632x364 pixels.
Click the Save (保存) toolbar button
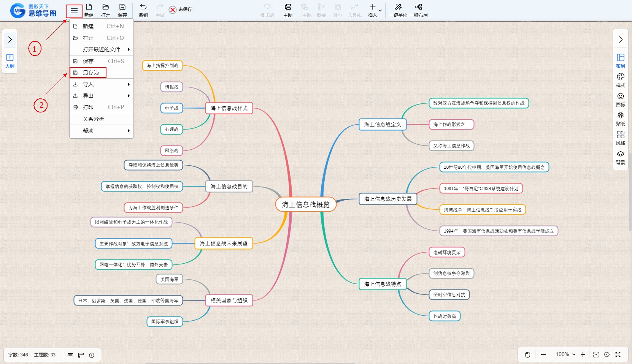click(122, 10)
